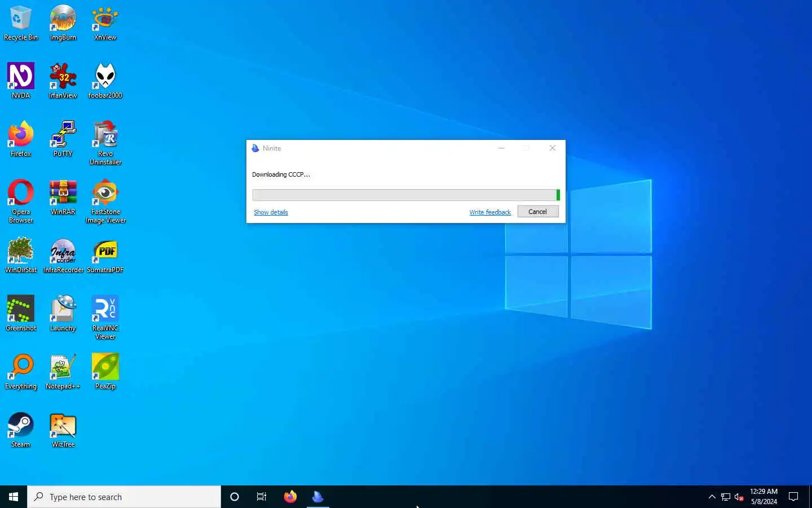The height and width of the screenshot is (508, 812).
Task: Select the WinRAR desktop shortcut
Action: 63,197
